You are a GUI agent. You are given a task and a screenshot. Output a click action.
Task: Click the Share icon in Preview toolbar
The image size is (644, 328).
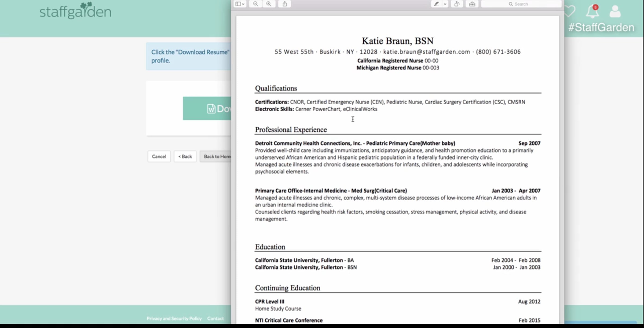coord(285,4)
